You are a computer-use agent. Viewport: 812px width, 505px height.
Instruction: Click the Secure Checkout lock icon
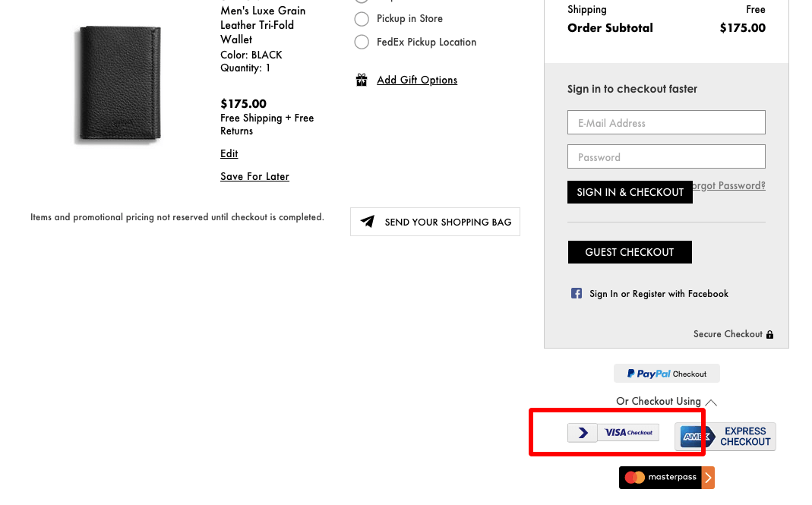[769, 334]
